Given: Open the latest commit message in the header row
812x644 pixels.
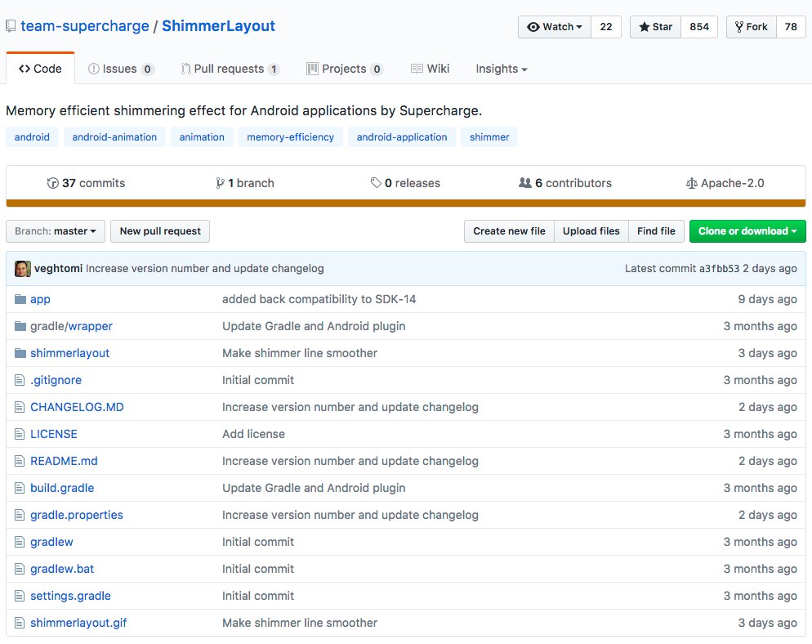Looking at the screenshot, I should (205, 268).
